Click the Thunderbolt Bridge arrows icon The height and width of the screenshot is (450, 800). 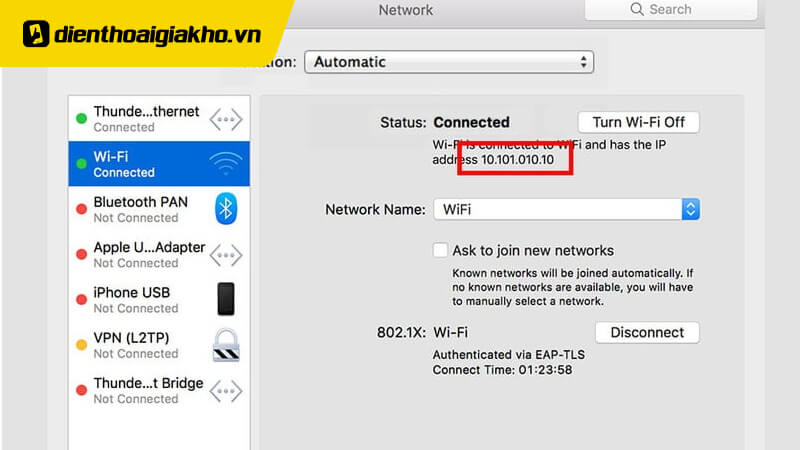[x=226, y=390]
